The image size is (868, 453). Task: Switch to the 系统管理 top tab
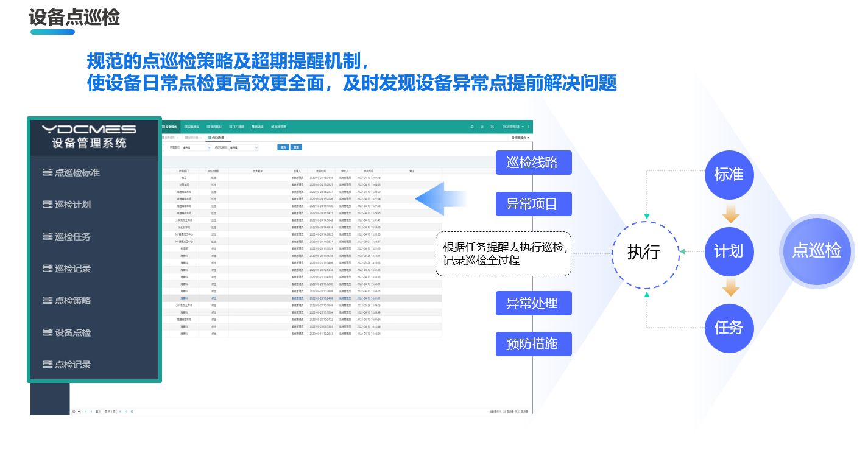(278, 127)
